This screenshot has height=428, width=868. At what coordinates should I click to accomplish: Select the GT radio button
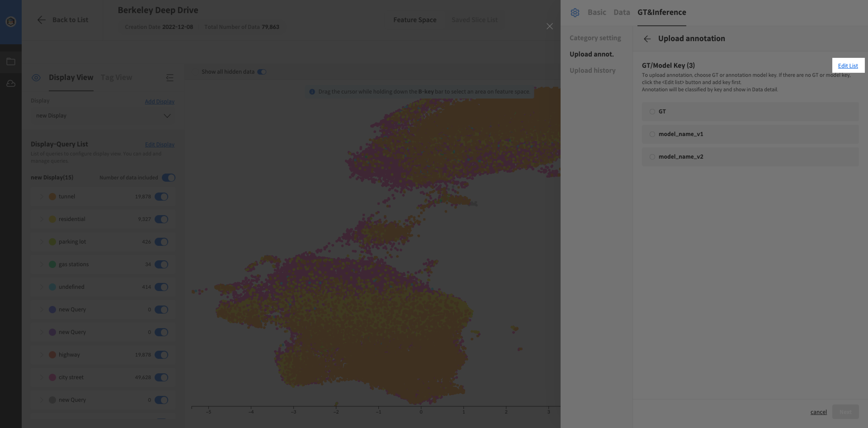652,111
